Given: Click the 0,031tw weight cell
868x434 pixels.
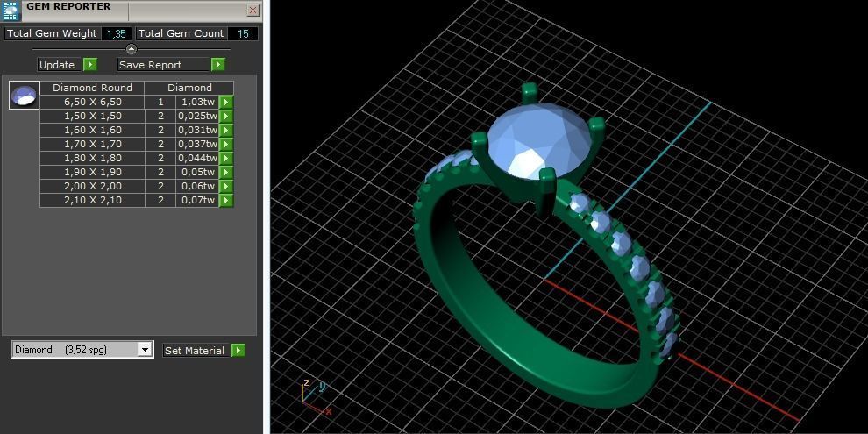Looking at the screenshot, I should tap(197, 130).
